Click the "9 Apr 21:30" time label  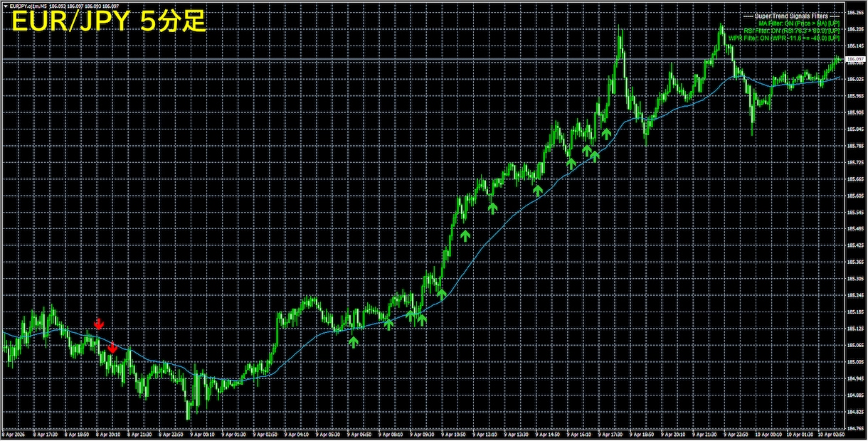[x=705, y=433]
